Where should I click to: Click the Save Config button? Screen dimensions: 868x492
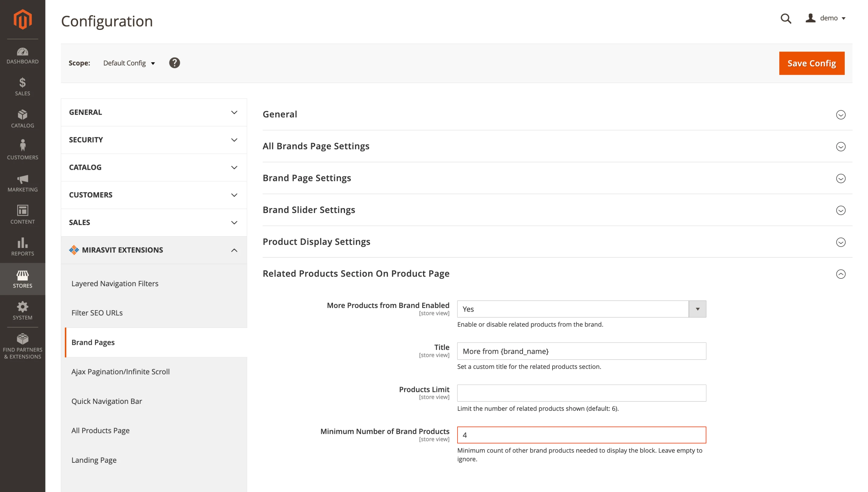coord(812,63)
